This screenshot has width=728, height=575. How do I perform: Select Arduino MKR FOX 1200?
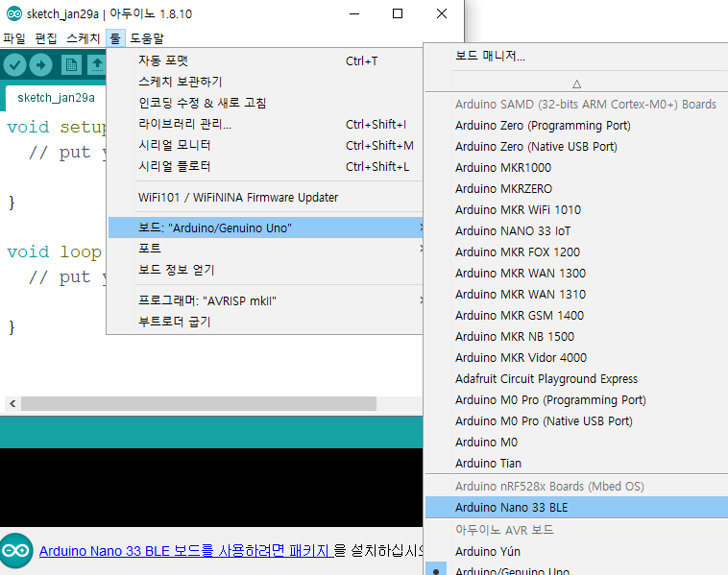coord(576,252)
